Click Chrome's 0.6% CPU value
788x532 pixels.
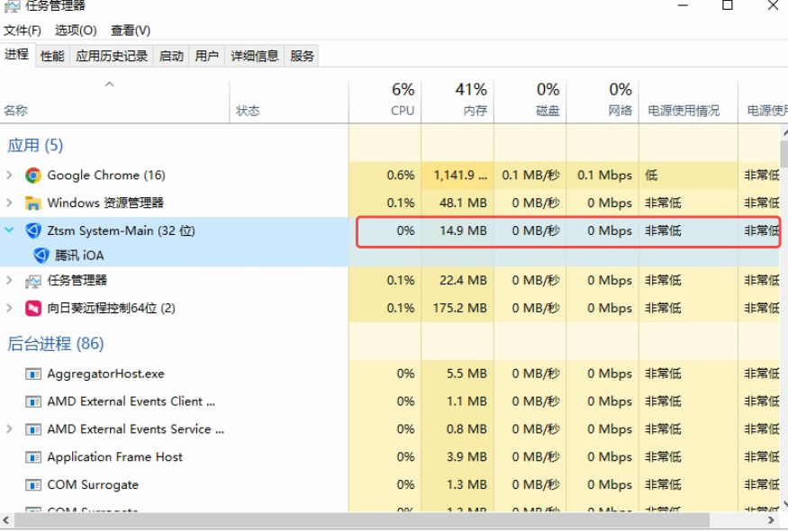click(x=401, y=176)
